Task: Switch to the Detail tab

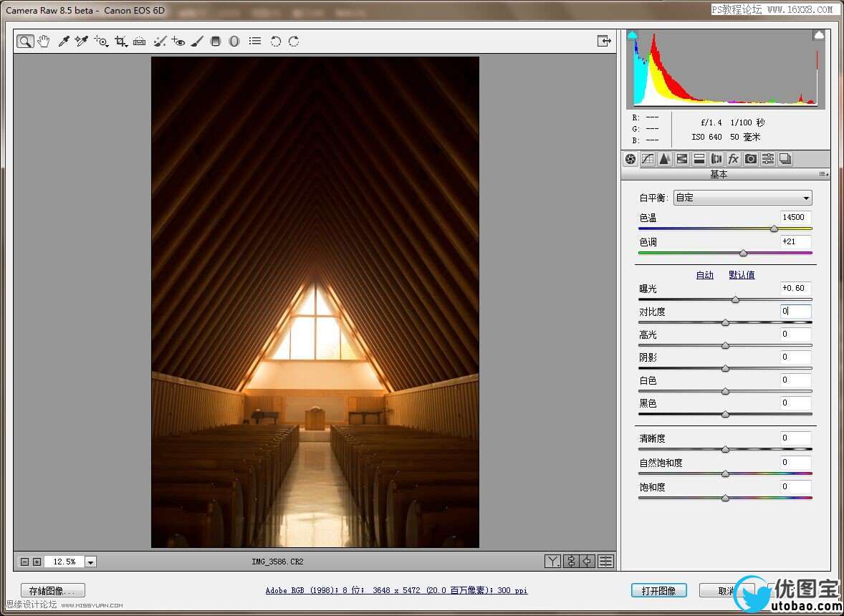Action: pyautogui.click(x=665, y=159)
